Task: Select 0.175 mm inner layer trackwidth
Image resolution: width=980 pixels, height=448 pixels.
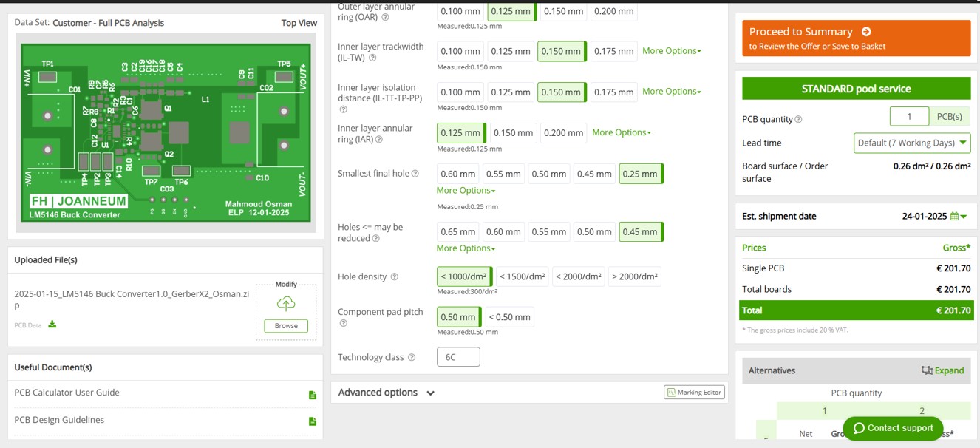Action: (x=613, y=52)
